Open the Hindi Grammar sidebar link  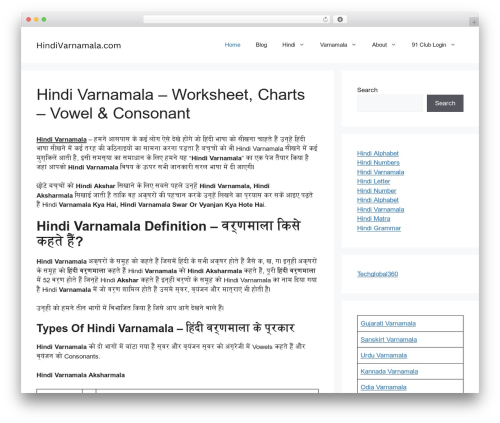(379, 228)
